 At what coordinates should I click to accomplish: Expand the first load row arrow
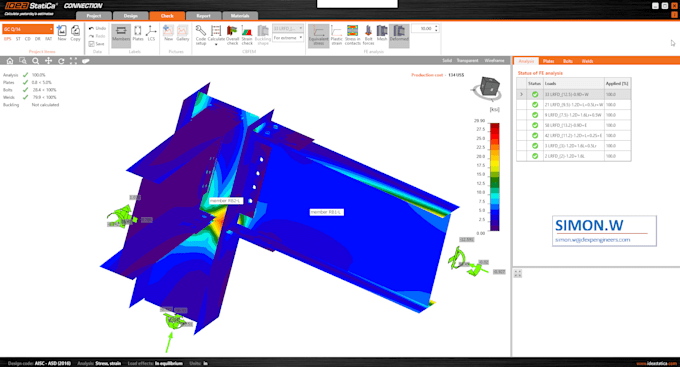point(521,94)
